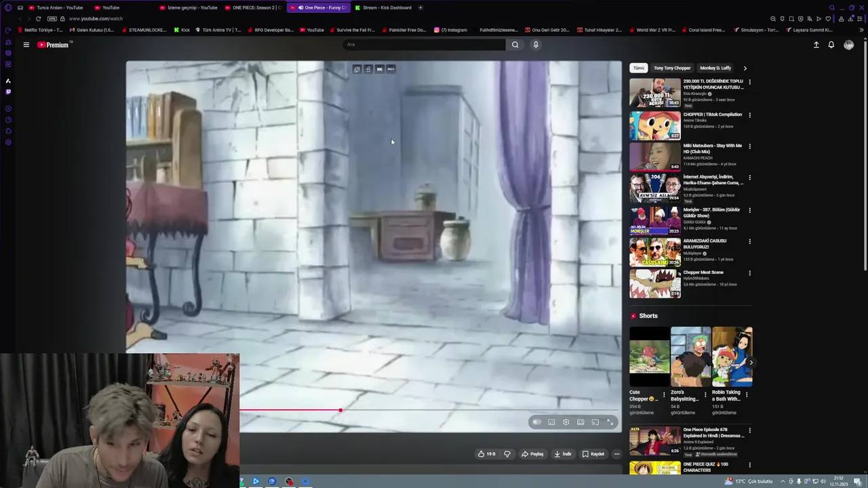Open the Robin Taking a Bath short
Viewport: 868px width, 488px height.
coord(732,357)
